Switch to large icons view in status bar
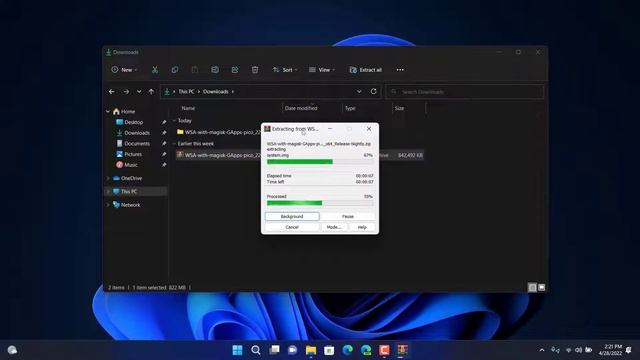Viewport: 640px width, 360px height. [x=542, y=288]
